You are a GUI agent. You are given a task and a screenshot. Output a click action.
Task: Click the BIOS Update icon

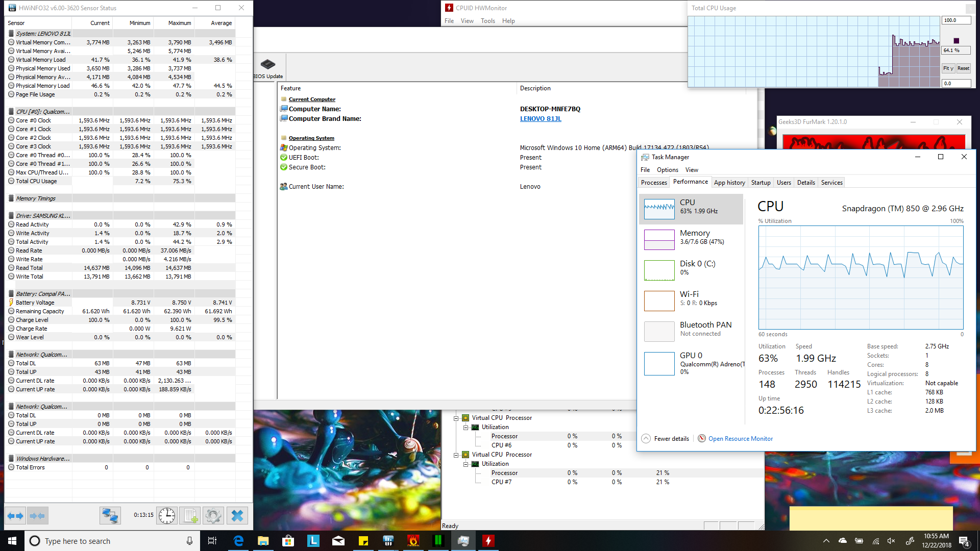(x=268, y=65)
